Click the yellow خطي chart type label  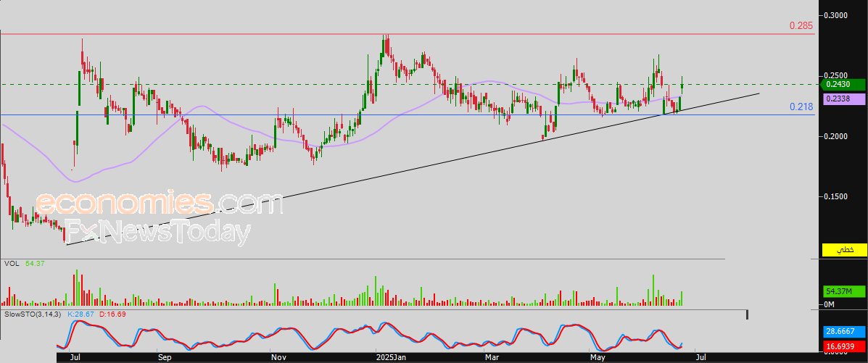point(843,249)
